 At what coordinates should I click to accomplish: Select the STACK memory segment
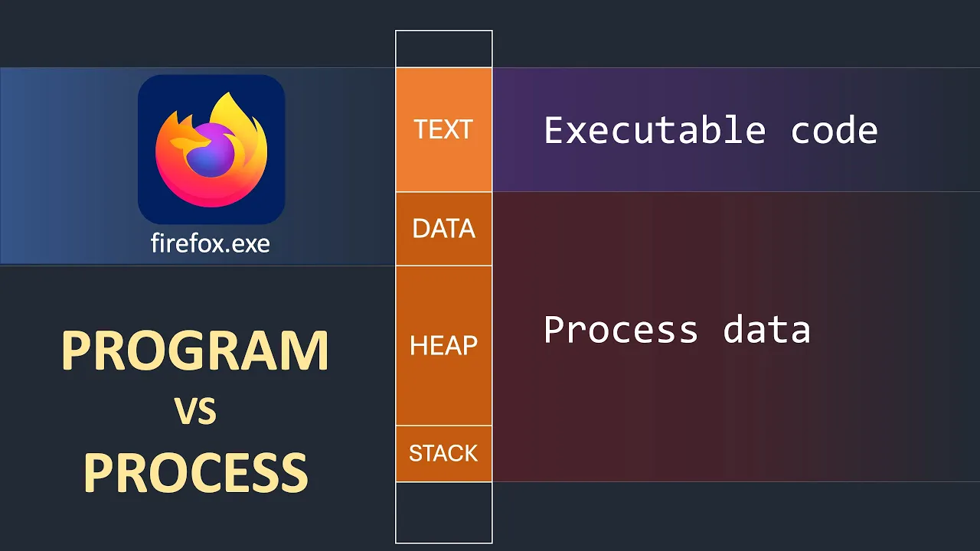pos(443,453)
